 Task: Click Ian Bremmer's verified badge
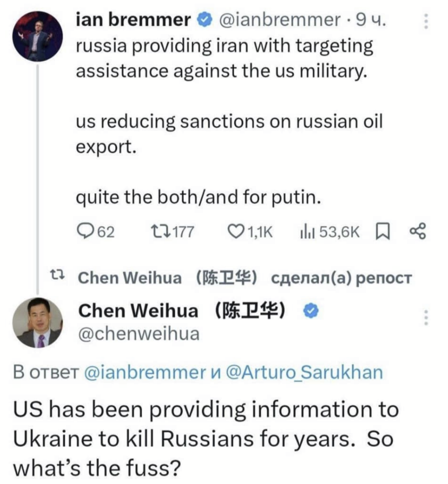204,20
